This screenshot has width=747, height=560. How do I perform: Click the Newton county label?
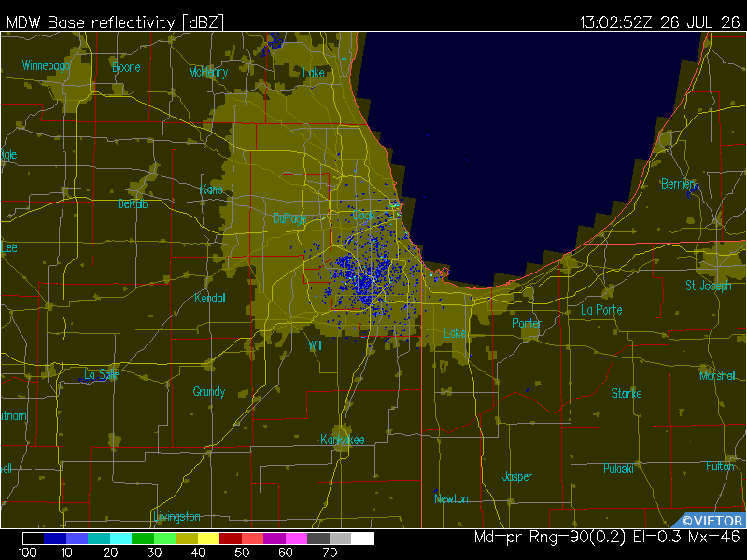[x=451, y=498]
